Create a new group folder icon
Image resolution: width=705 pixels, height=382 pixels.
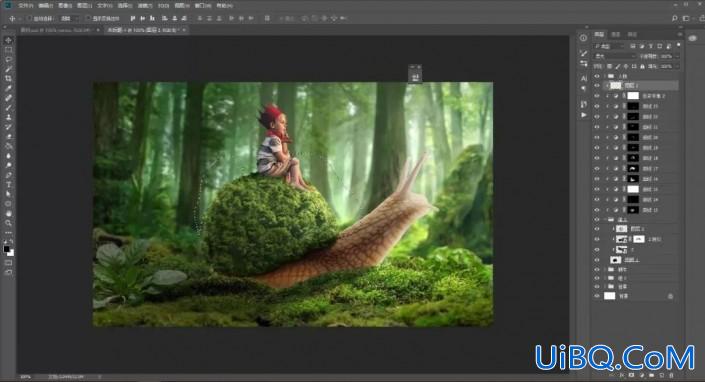(652, 375)
